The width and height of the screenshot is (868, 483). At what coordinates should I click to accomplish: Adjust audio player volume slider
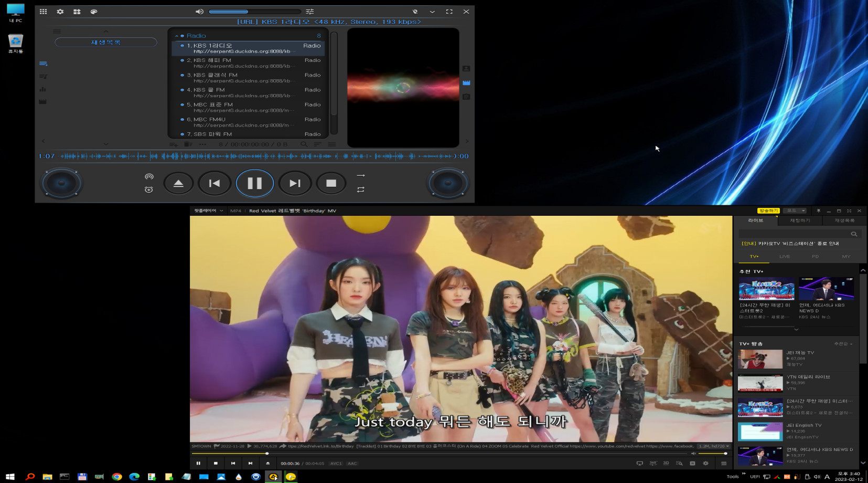click(x=255, y=12)
